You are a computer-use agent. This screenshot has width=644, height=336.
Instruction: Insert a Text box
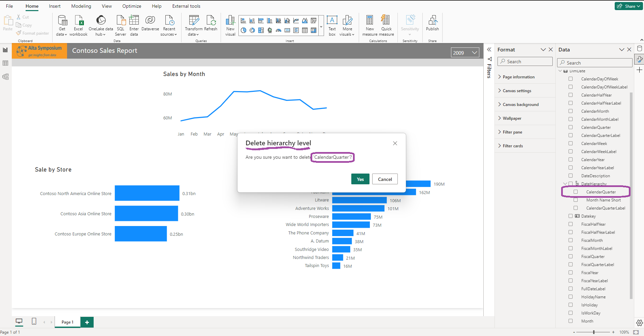click(332, 26)
